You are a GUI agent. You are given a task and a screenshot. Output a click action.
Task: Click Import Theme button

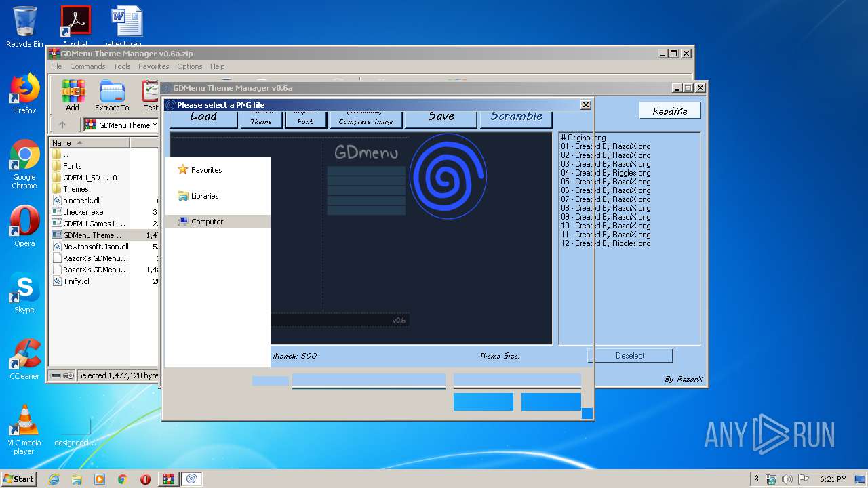(x=261, y=119)
